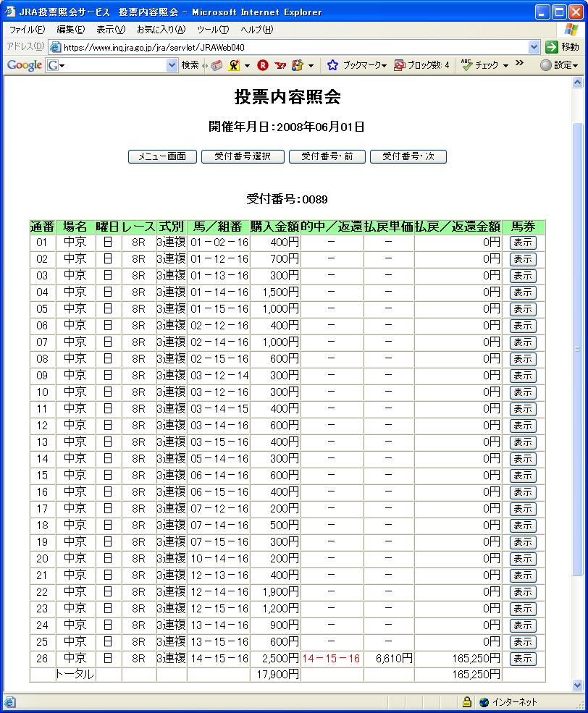The height and width of the screenshot is (713, 588).
Task: Click the メニュー画面 button
Action: point(162,156)
